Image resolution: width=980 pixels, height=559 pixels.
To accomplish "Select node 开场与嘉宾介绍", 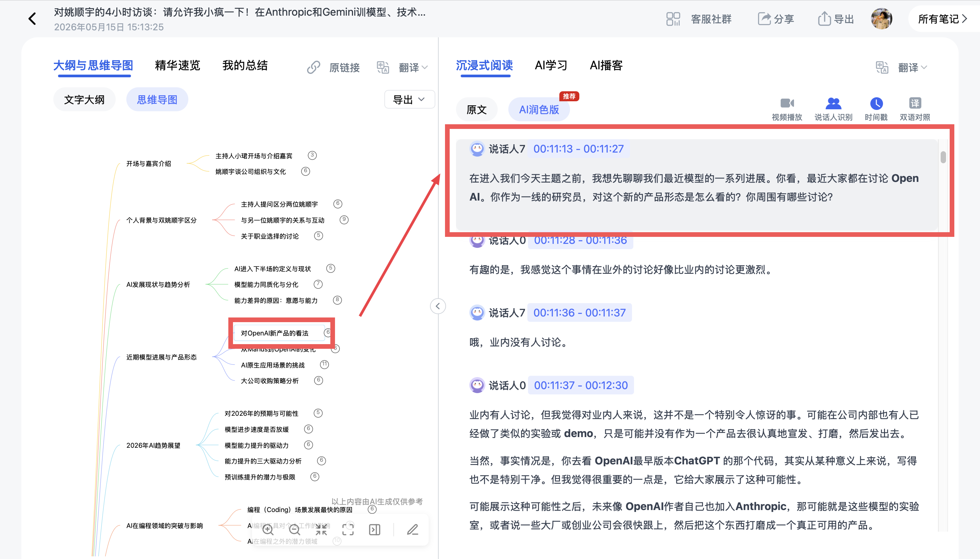I will [149, 164].
